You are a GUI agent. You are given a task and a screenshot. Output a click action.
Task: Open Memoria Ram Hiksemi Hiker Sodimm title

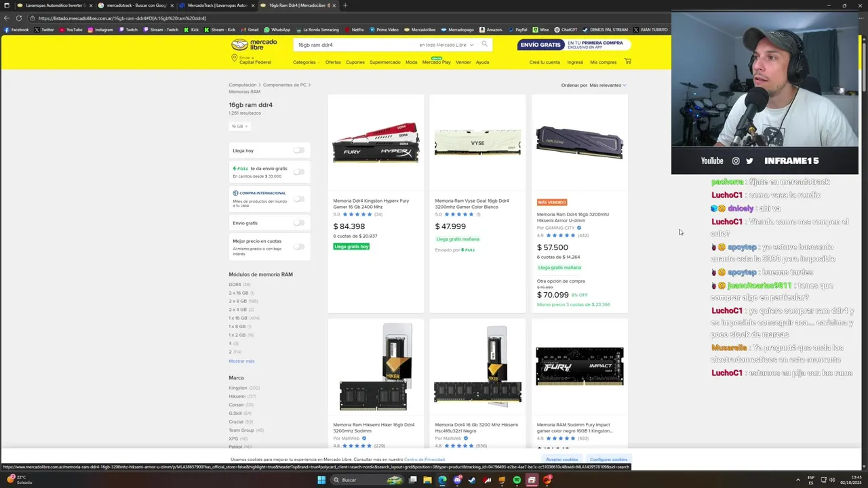click(374, 428)
